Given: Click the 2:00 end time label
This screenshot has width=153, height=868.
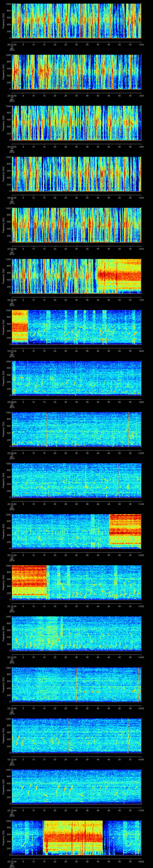Looking at the screenshot, I should (141, 44).
